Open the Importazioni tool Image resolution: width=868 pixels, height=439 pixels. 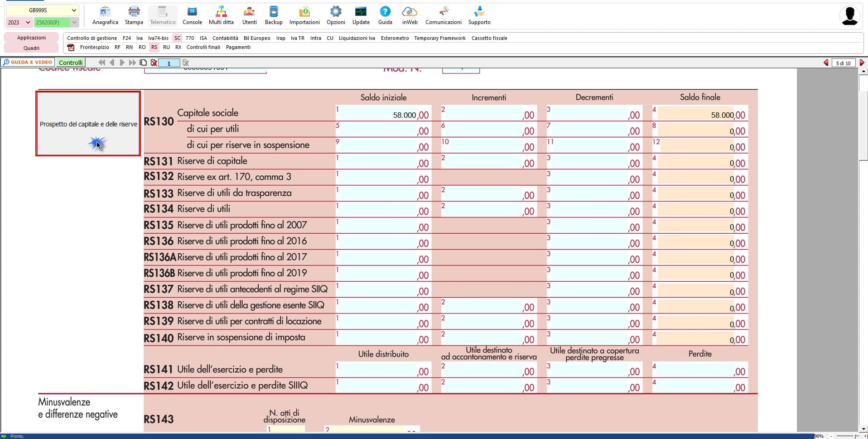305,15
